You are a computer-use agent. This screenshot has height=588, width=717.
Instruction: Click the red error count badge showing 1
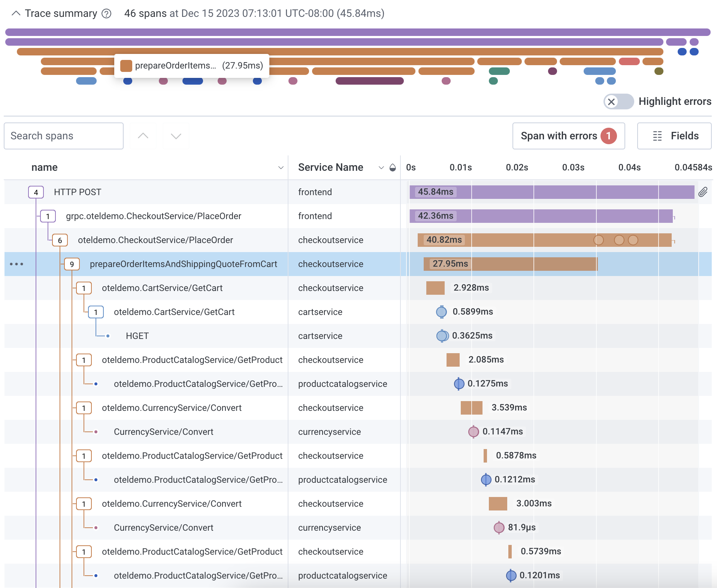pyautogui.click(x=609, y=136)
